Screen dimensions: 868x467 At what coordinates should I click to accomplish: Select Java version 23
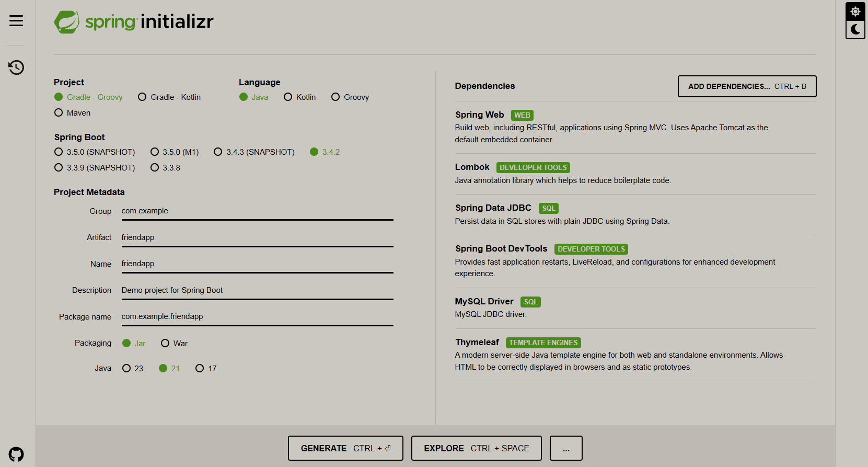click(x=133, y=369)
